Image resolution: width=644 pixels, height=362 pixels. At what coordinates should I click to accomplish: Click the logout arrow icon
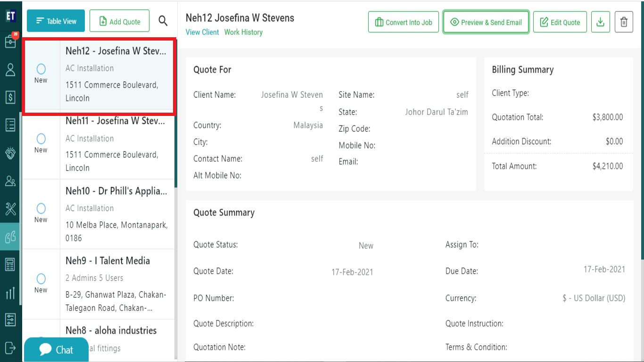pos(10,348)
